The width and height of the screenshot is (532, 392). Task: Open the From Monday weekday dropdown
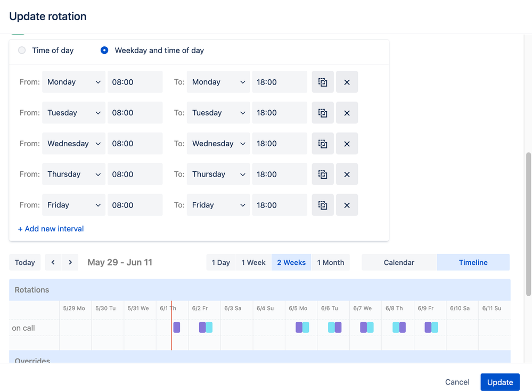tap(73, 82)
